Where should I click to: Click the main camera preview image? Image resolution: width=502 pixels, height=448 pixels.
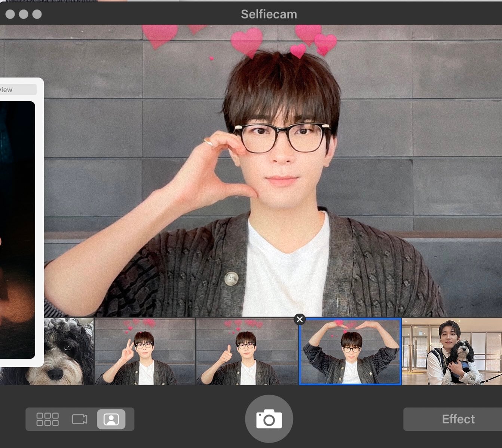pyautogui.click(x=273, y=171)
